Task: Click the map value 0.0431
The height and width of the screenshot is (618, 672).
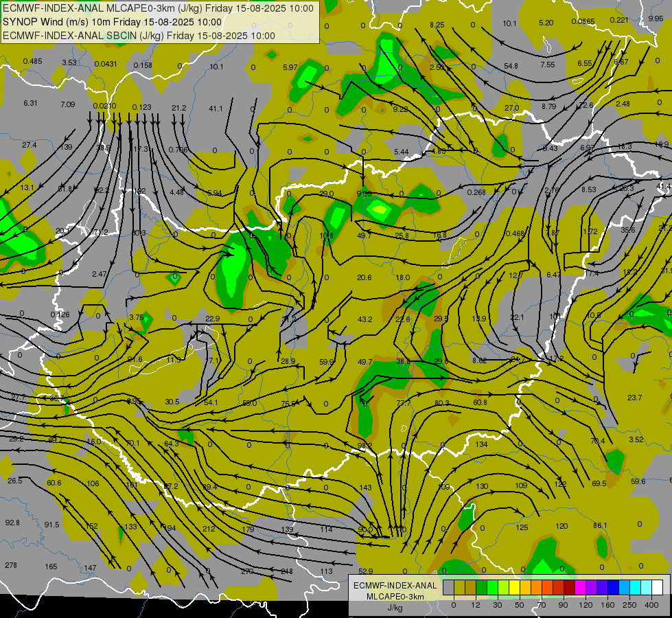Action: coord(106,64)
